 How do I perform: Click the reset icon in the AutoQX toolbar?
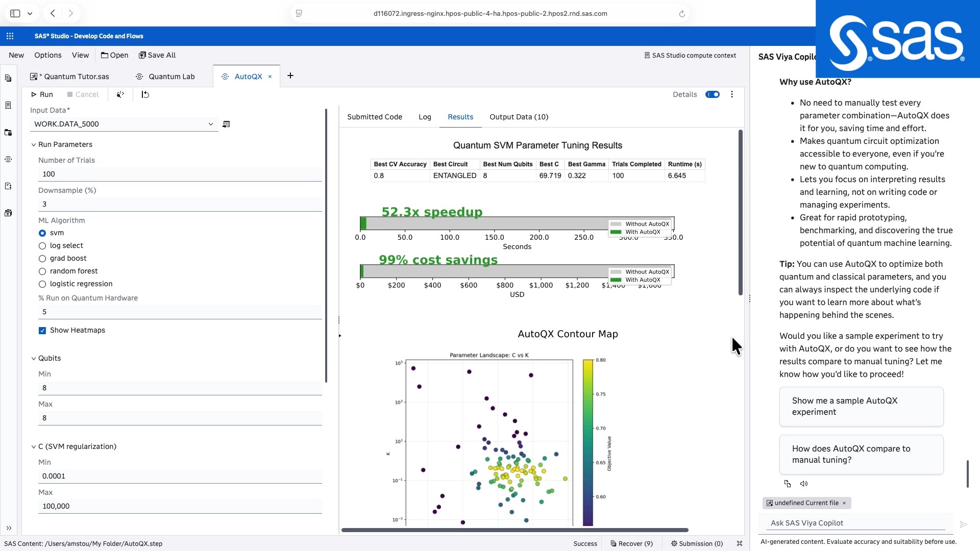click(145, 94)
